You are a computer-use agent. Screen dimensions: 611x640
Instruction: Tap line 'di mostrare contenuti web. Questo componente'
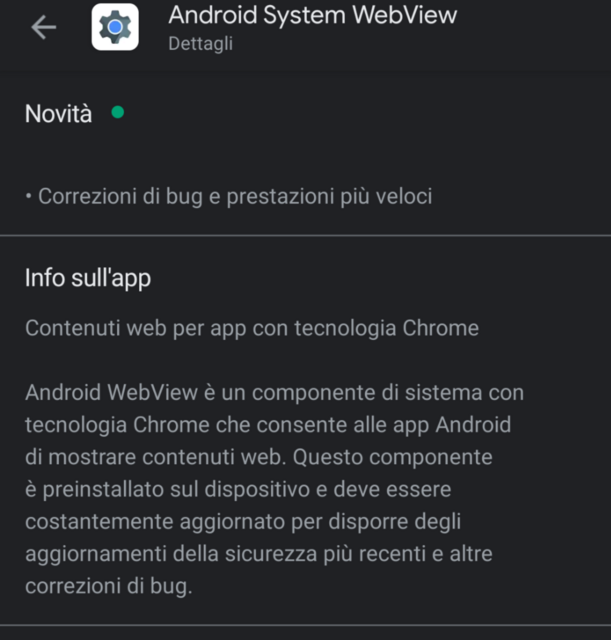coord(259,457)
